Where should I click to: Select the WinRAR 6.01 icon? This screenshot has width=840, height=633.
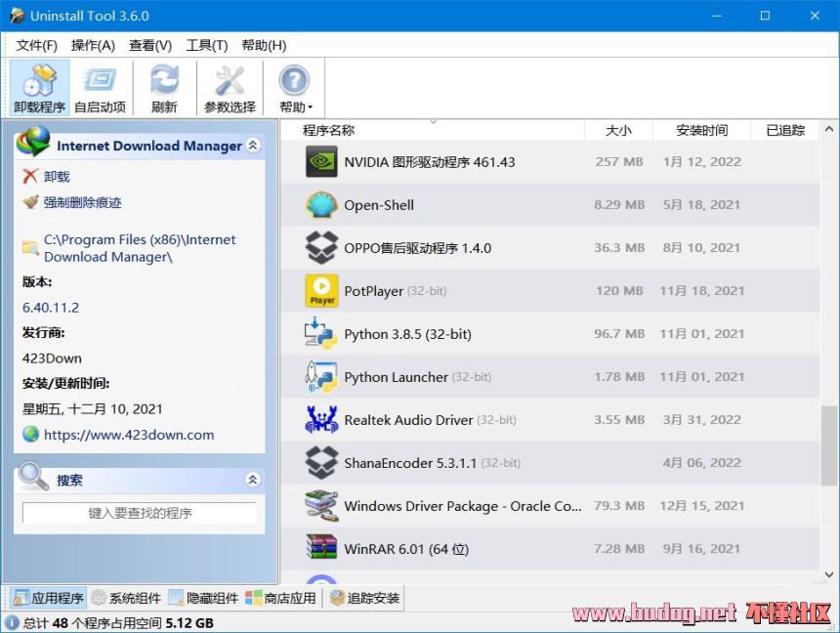(321, 549)
